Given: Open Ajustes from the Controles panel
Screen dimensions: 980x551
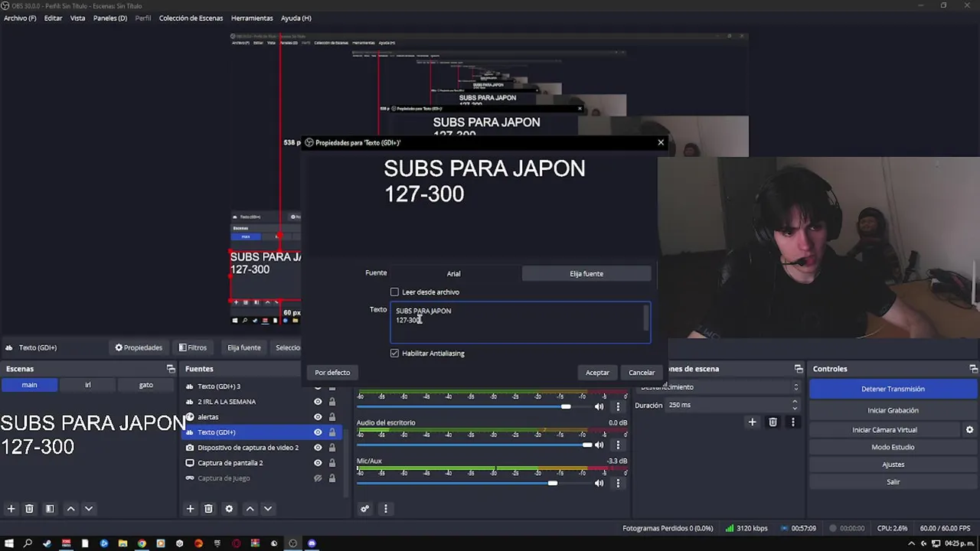Looking at the screenshot, I should click(893, 465).
